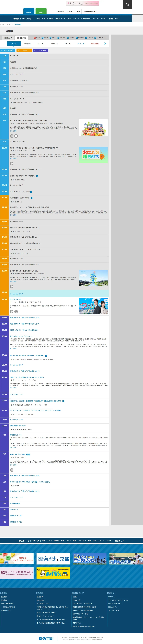Open globe icon for 俺旅！ドイツ編

pos(12,470)
